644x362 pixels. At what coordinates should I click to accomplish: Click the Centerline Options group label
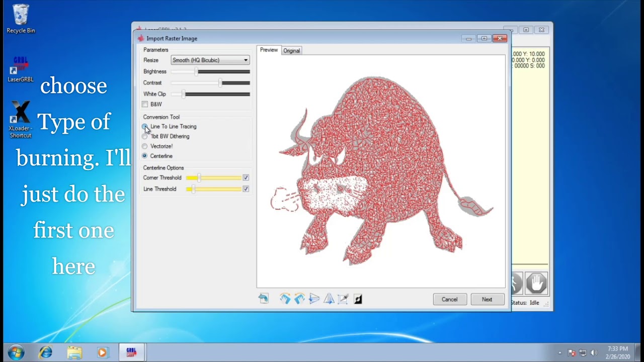click(x=164, y=168)
